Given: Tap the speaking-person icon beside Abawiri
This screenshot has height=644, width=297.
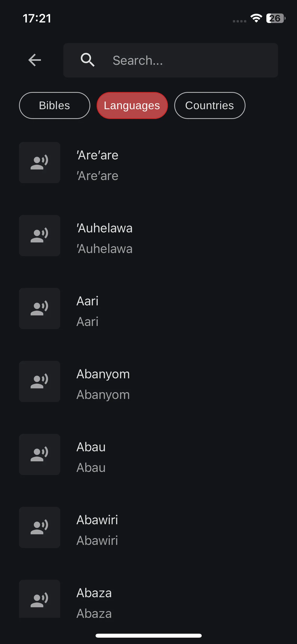Looking at the screenshot, I should 40,527.
